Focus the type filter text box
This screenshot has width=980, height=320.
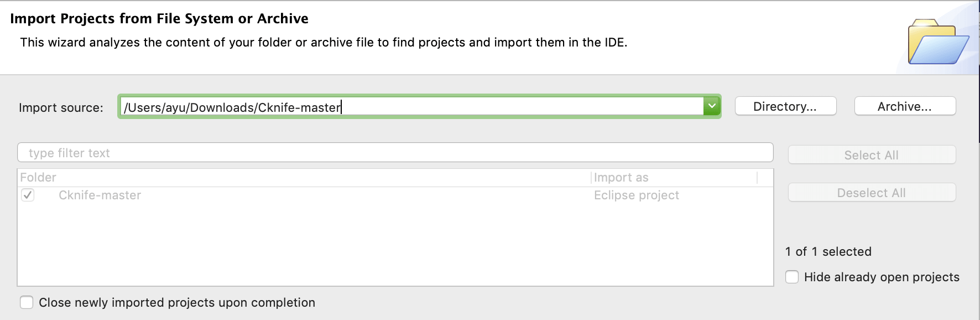[x=395, y=153]
